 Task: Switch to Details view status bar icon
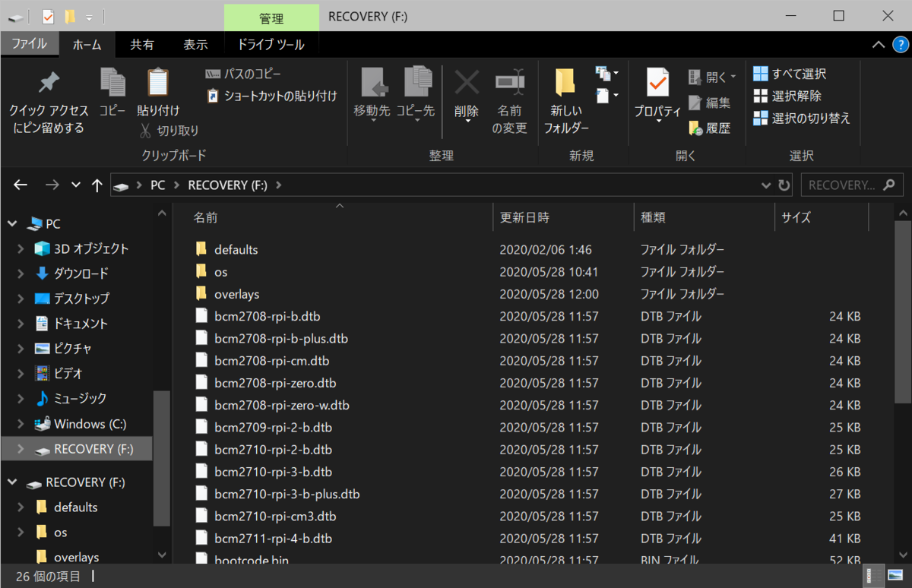click(874, 575)
